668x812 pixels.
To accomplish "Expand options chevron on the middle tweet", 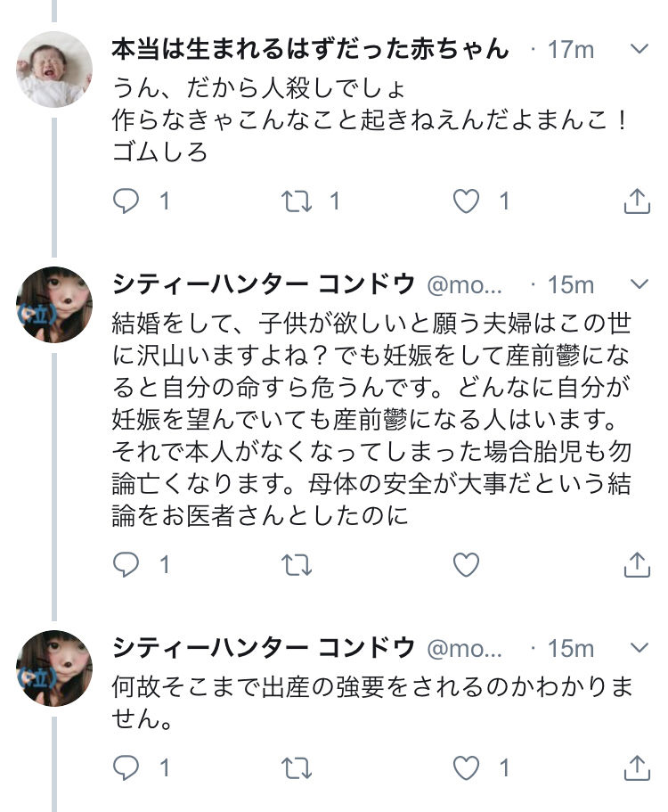I will pyautogui.click(x=639, y=284).
